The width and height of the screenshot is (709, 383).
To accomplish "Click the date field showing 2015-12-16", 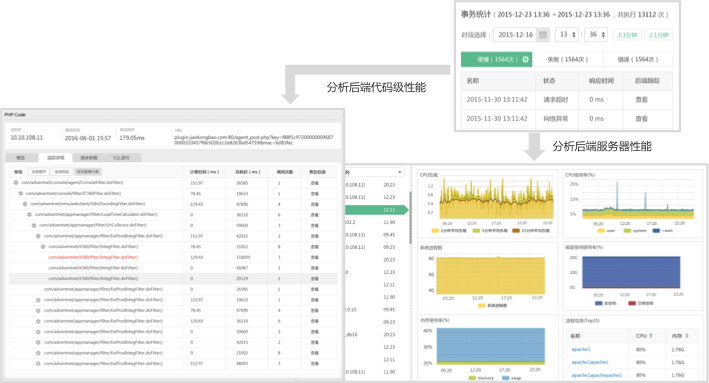I will [x=515, y=35].
